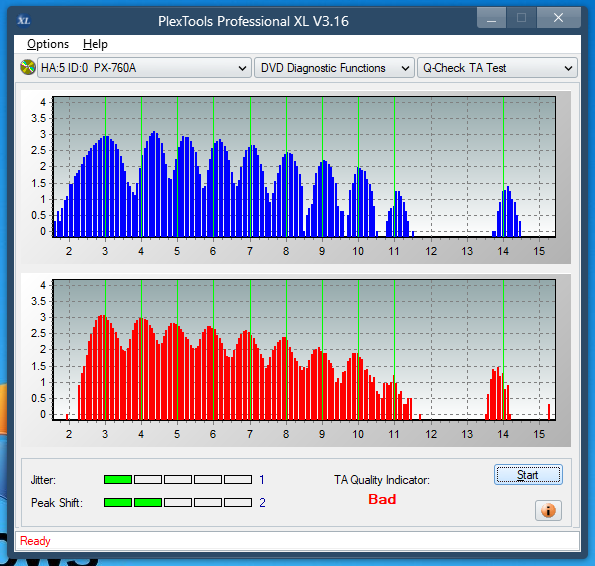Open the info button with the orange icon
The image size is (595, 566).
(x=548, y=511)
